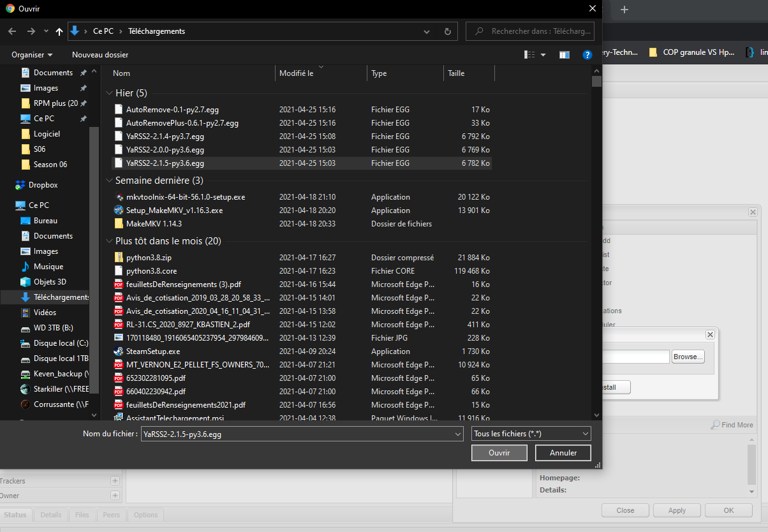768x532 pixels.
Task: Toggle the preview pane icon
Action: coord(565,55)
